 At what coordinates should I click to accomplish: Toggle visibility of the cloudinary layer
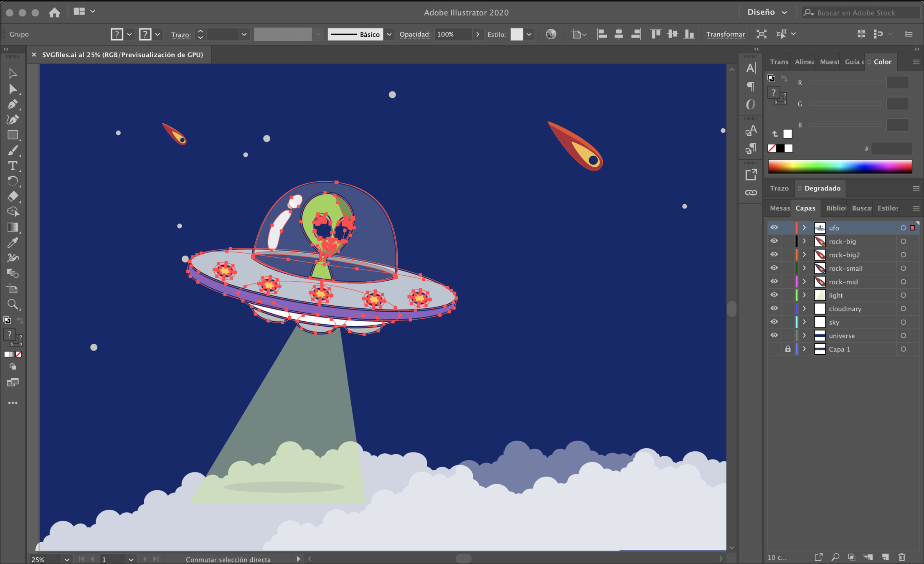[x=774, y=308]
